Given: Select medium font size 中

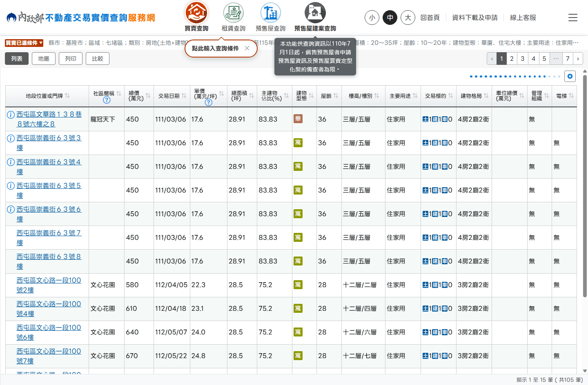Looking at the screenshot, I should click(x=390, y=18).
